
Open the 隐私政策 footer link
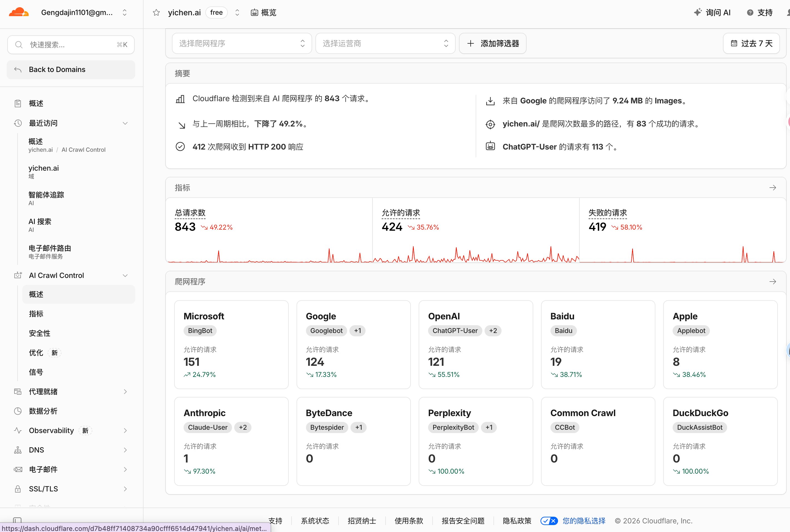(517, 521)
